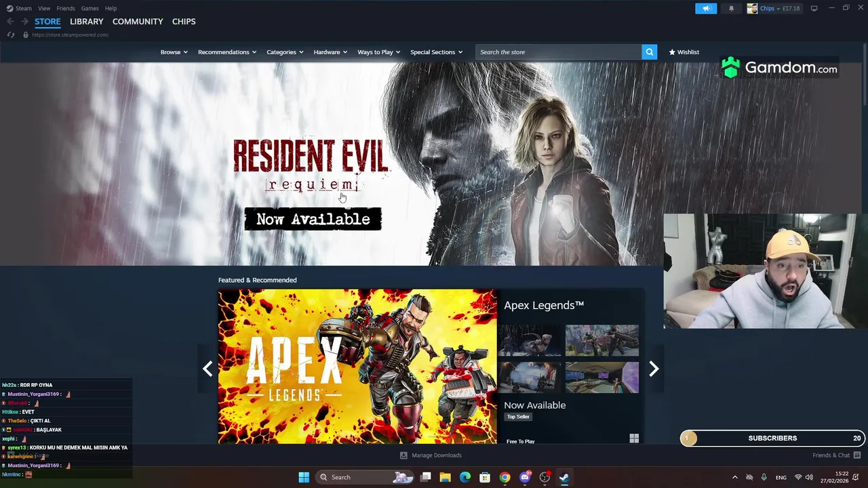This screenshot has height=488, width=868.
Task: Switch to the LIBRARY tab
Action: tap(86, 22)
